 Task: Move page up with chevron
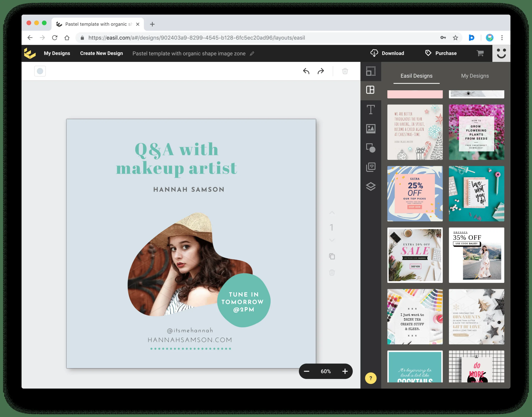332,213
